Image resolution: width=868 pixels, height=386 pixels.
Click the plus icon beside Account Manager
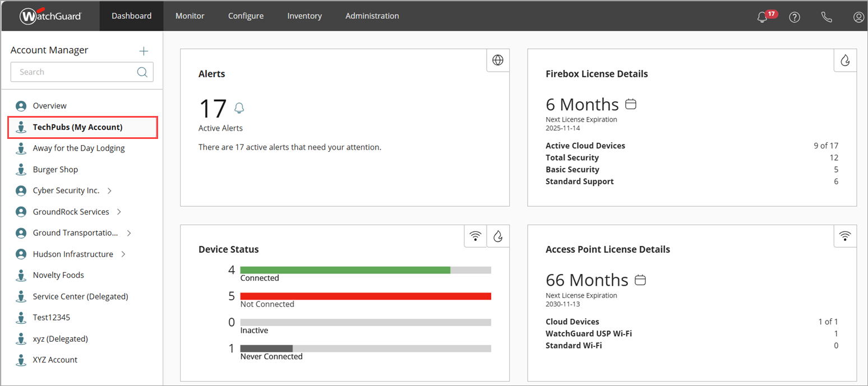click(144, 50)
